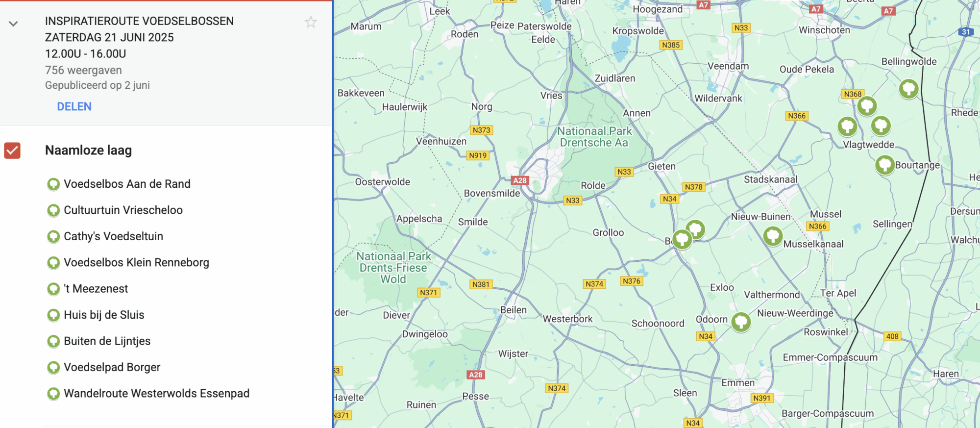Click the tree icon beside Cathy's Voedseltuin

point(53,237)
